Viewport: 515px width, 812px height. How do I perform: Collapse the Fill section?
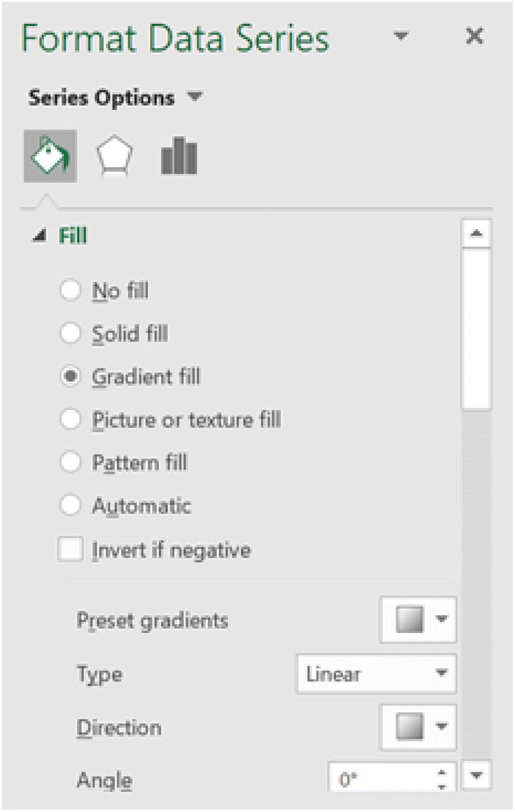point(40,236)
